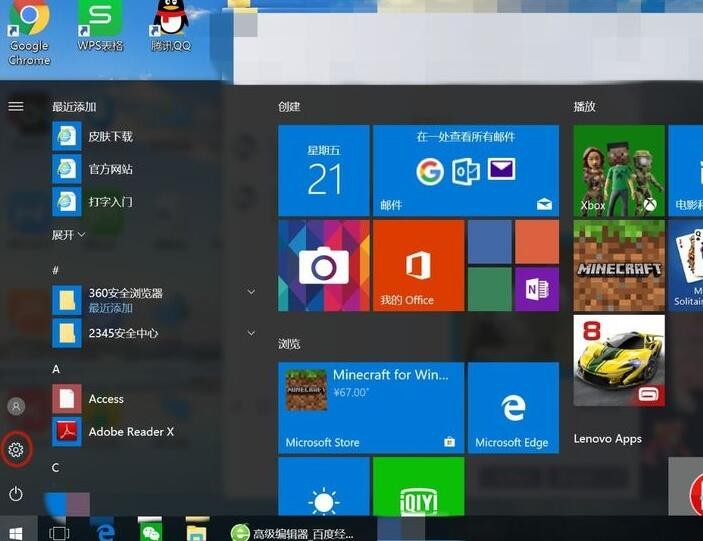Viewport: 703px width, 541px height.
Task: Open the 邮件 mail tile
Action: 466,171
